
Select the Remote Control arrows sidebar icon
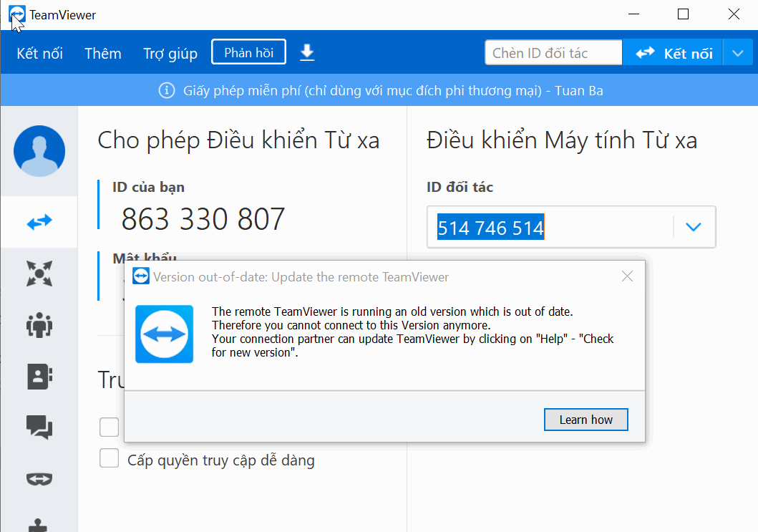pos(39,221)
